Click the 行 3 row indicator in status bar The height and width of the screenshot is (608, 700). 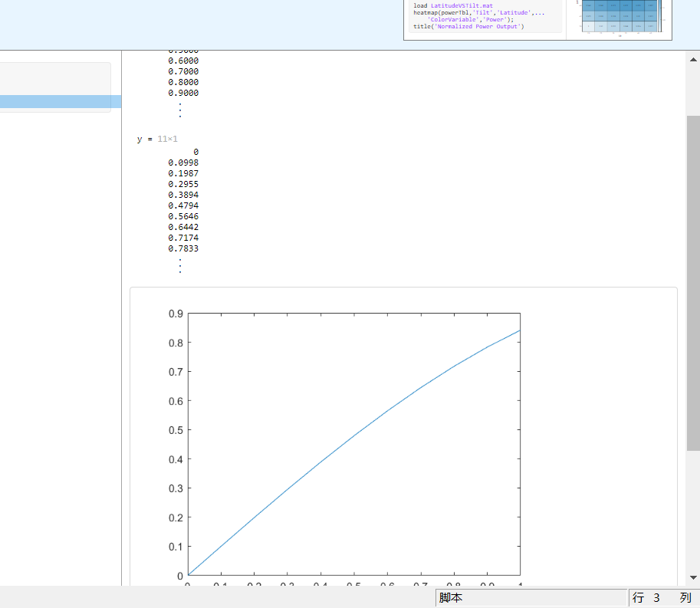pos(646,598)
